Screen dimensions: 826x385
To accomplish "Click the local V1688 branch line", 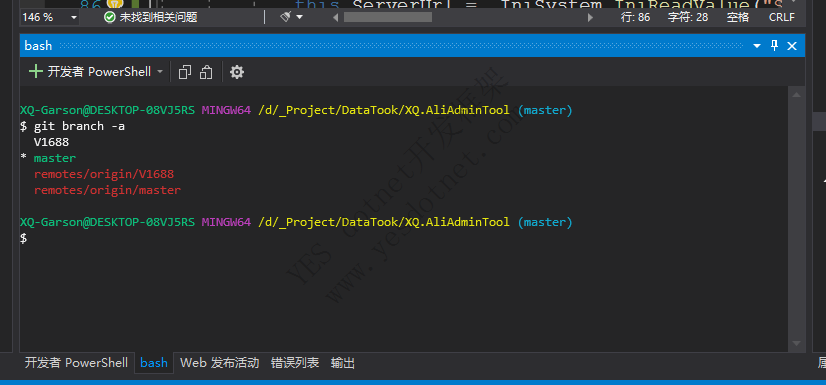I will click(x=52, y=142).
